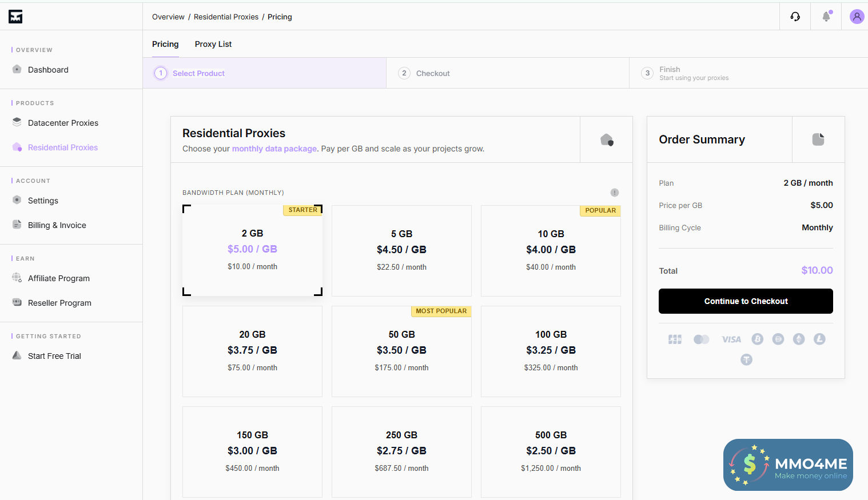This screenshot has width=868, height=500.
Task: Click the logo in the top-left
Action: [x=15, y=17]
